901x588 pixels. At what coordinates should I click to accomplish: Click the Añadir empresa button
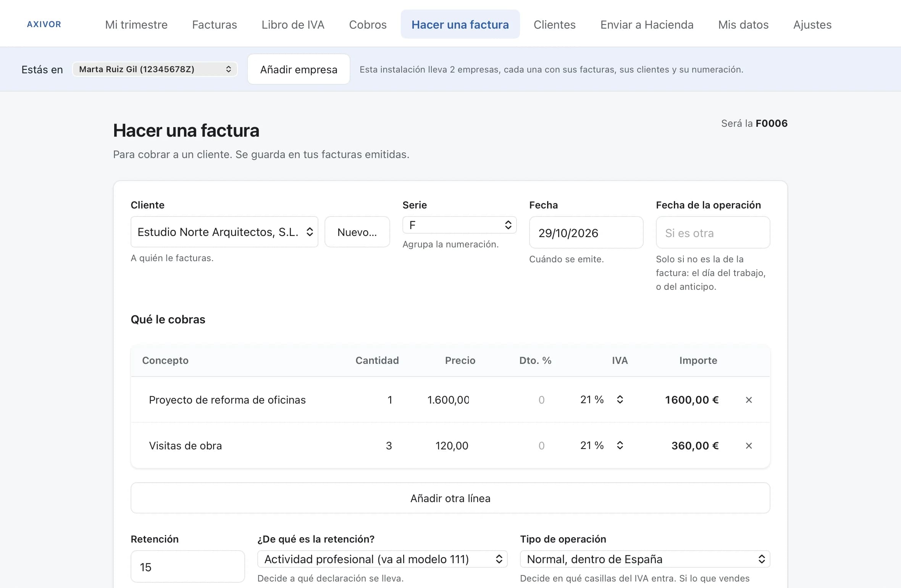coord(299,69)
